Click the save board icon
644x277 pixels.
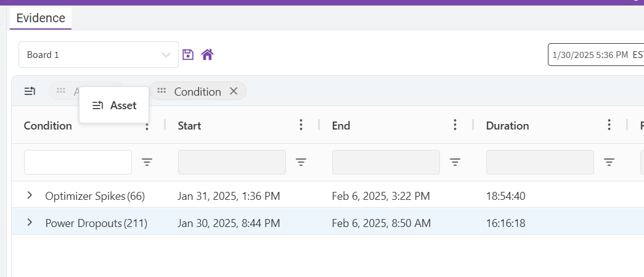click(x=189, y=55)
